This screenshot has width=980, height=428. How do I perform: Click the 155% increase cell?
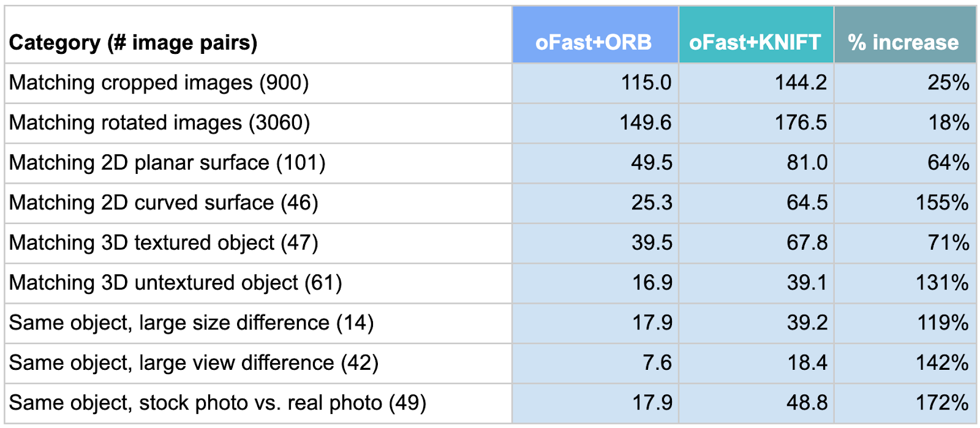[942, 203]
